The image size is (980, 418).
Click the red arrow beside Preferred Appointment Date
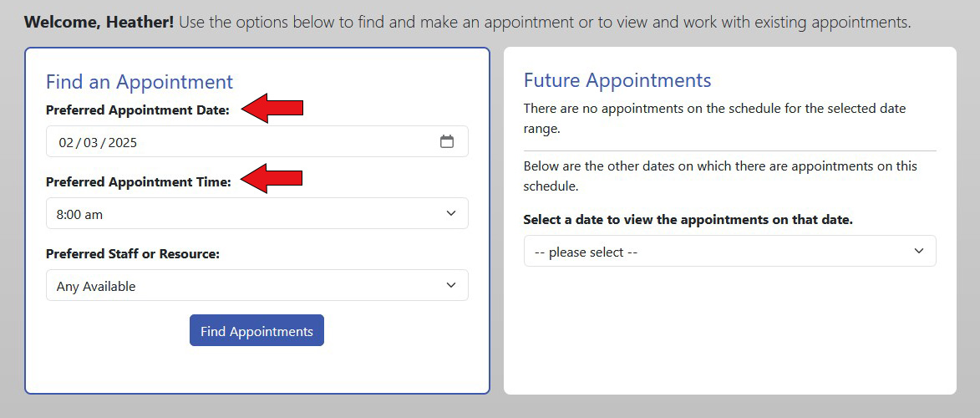[x=272, y=108]
